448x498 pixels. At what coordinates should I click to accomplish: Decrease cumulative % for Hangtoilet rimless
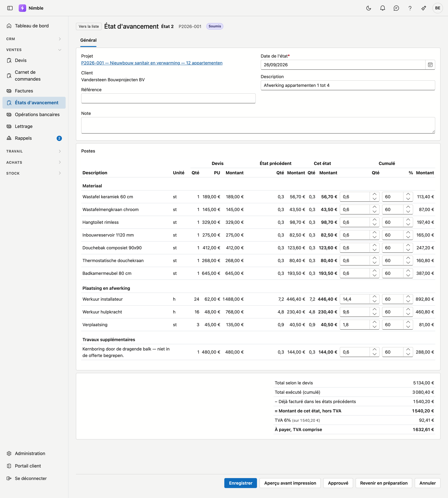pos(408,225)
